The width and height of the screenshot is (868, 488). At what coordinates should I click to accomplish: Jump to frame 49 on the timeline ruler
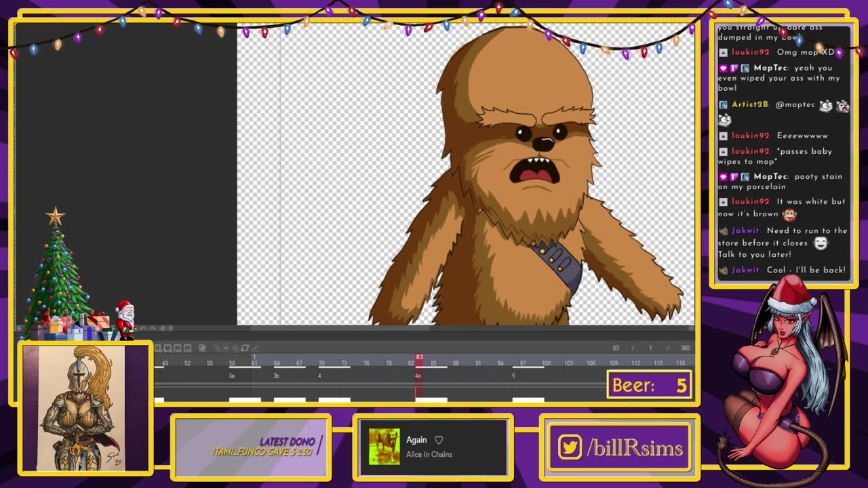pos(165,364)
